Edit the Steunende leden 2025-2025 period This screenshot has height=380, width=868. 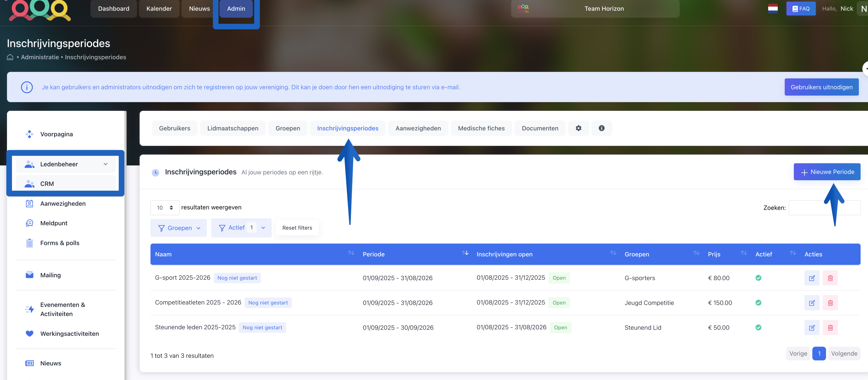pyautogui.click(x=812, y=328)
